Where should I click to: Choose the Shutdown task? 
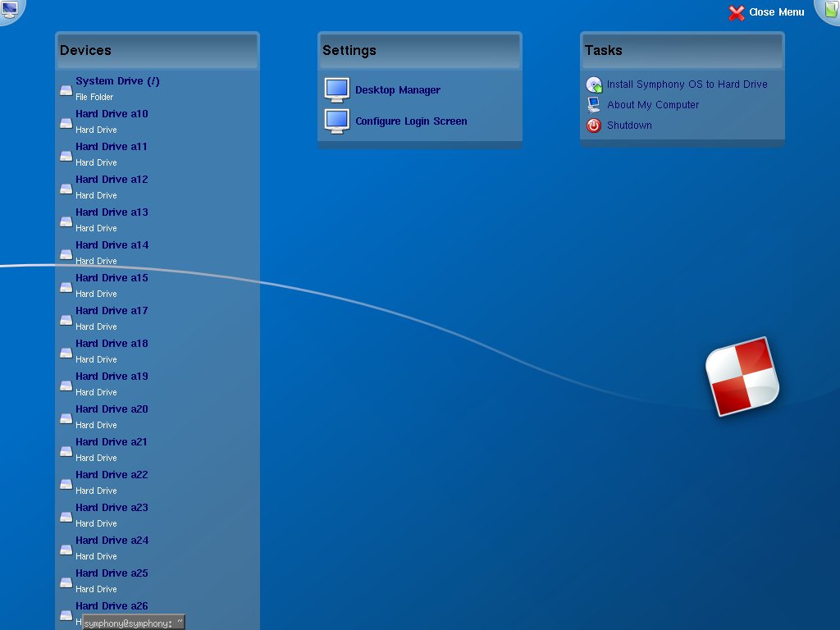[x=629, y=125]
